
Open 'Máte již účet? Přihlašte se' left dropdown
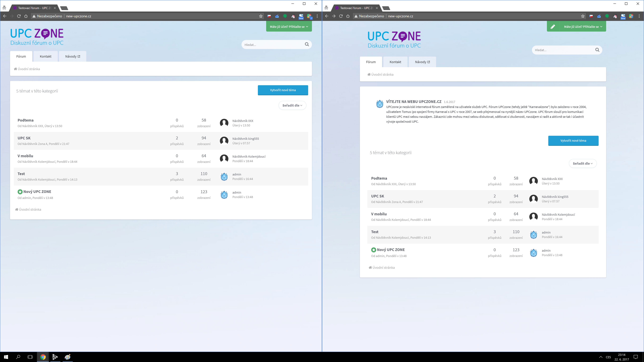click(x=289, y=27)
